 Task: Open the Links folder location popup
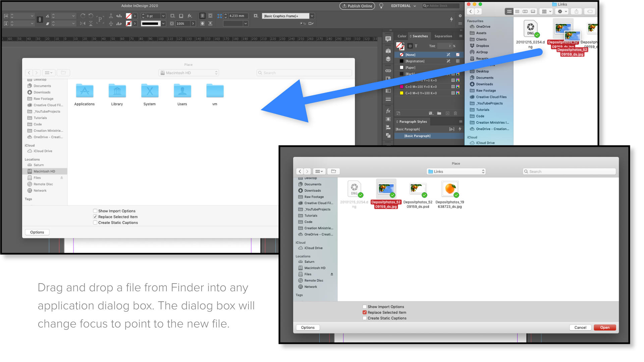[456, 172]
